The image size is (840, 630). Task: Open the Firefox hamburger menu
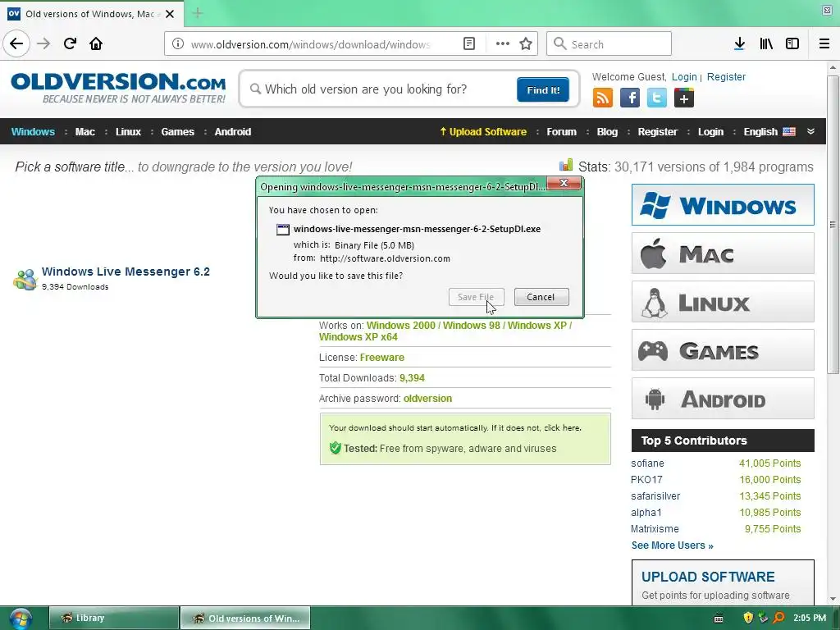(824, 44)
